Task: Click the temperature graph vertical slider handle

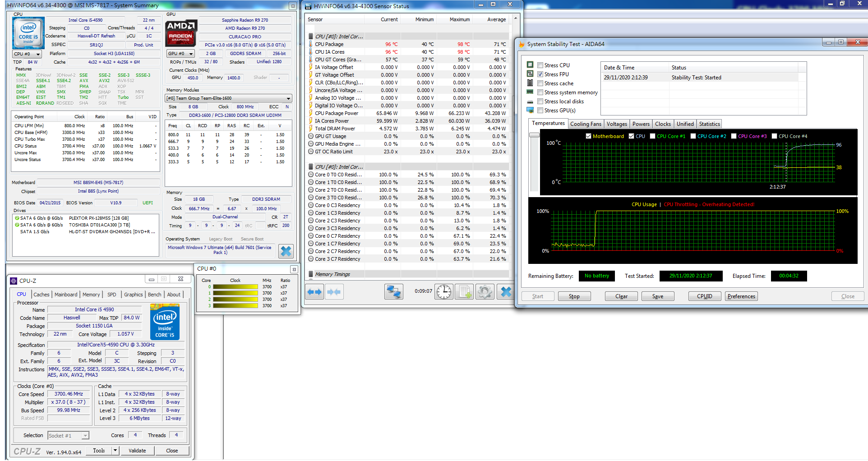Action: tap(534, 135)
